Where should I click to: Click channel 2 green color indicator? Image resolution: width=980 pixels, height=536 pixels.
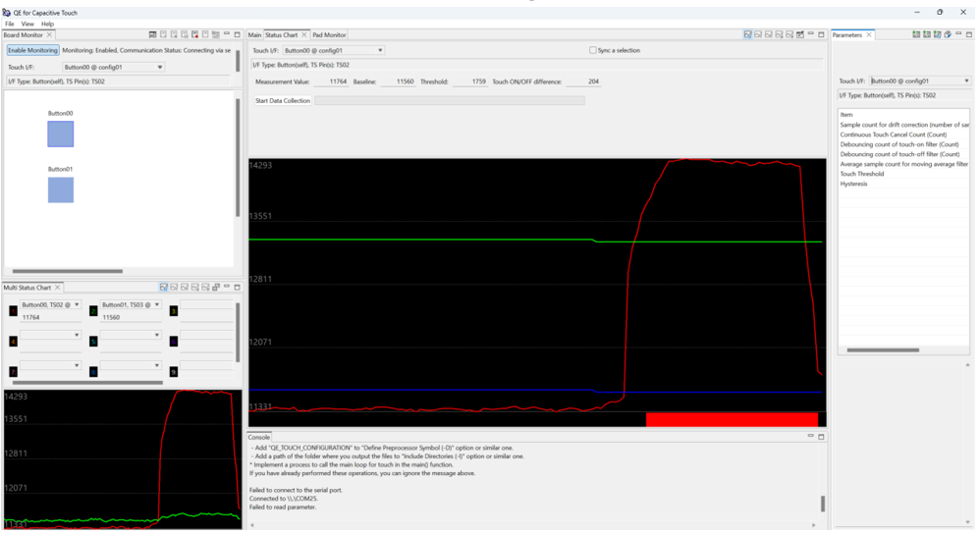(x=93, y=311)
